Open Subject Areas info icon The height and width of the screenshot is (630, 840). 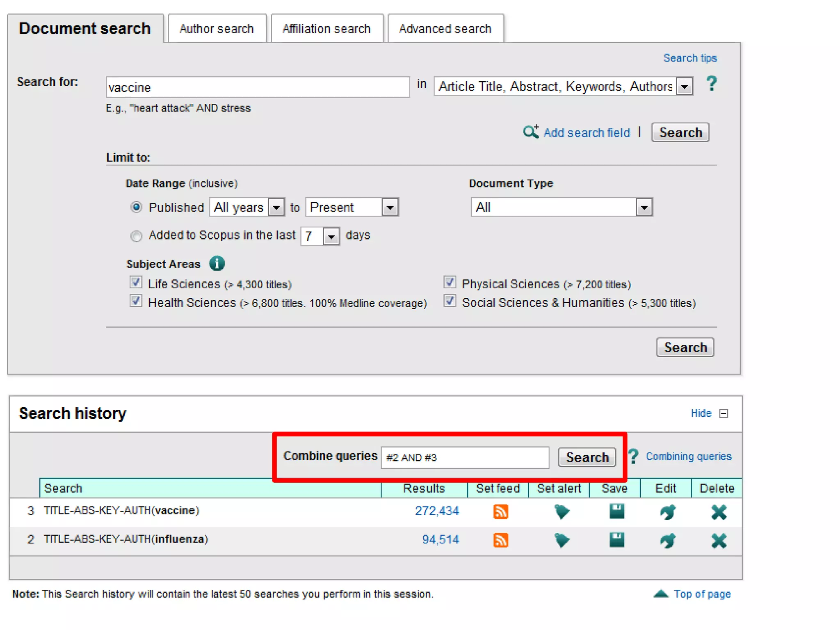pos(217,263)
